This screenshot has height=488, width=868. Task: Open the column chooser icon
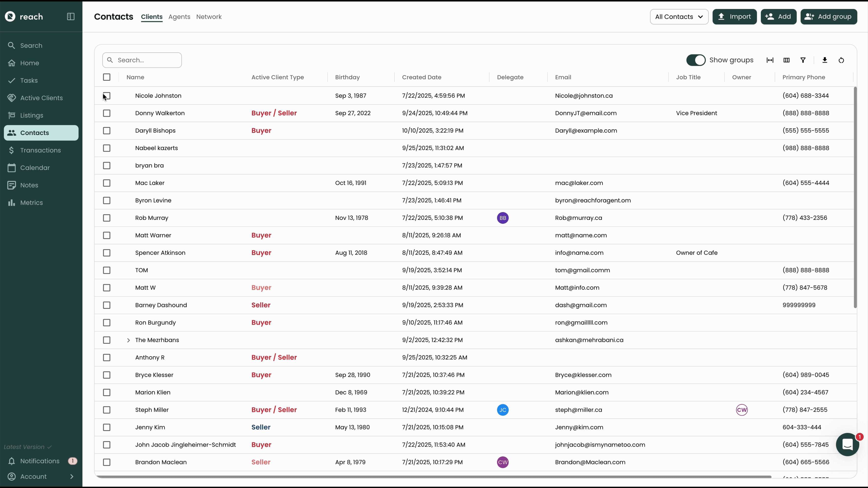(x=787, y=60)
